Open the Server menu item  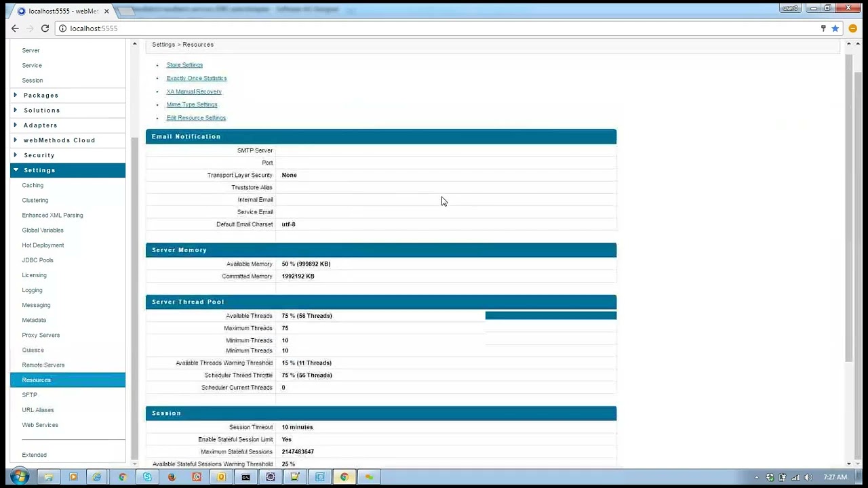[x=31, y=50]
